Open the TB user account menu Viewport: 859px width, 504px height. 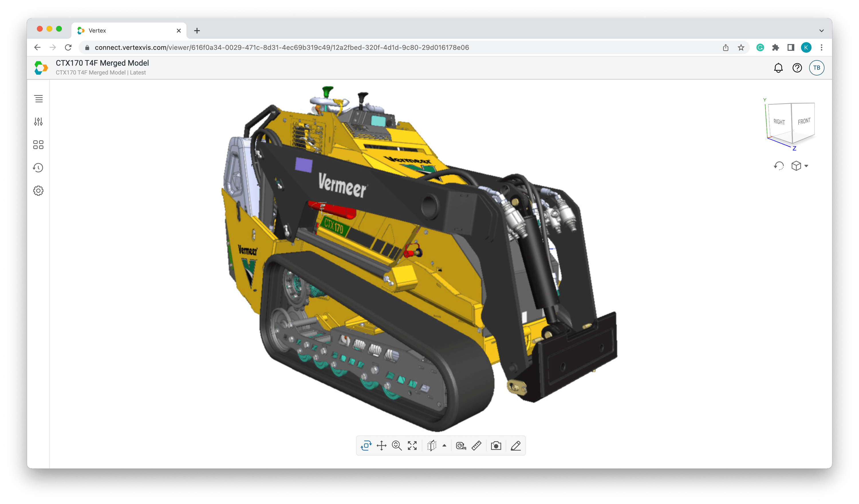pyautogui.click(x=817, y=68)
